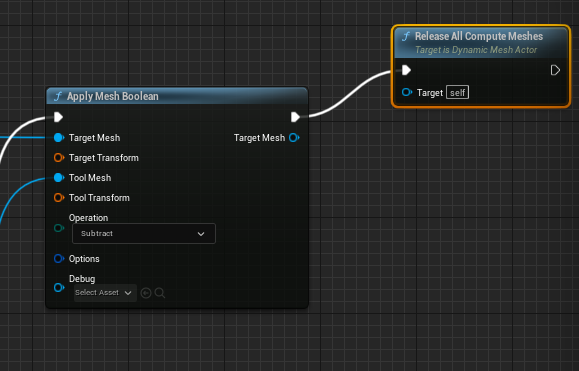Open the Debug Select Asset dropdown

[105, 293]
